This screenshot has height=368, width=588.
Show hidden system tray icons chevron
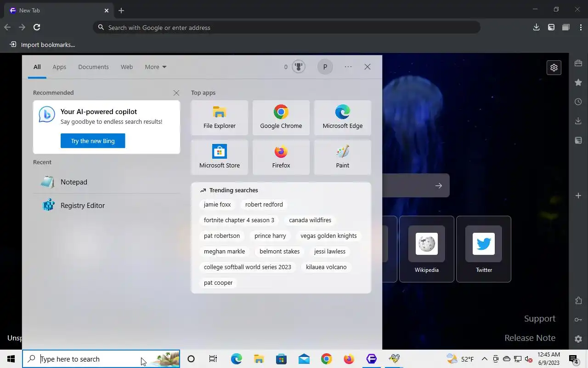(x=484, y=359)
